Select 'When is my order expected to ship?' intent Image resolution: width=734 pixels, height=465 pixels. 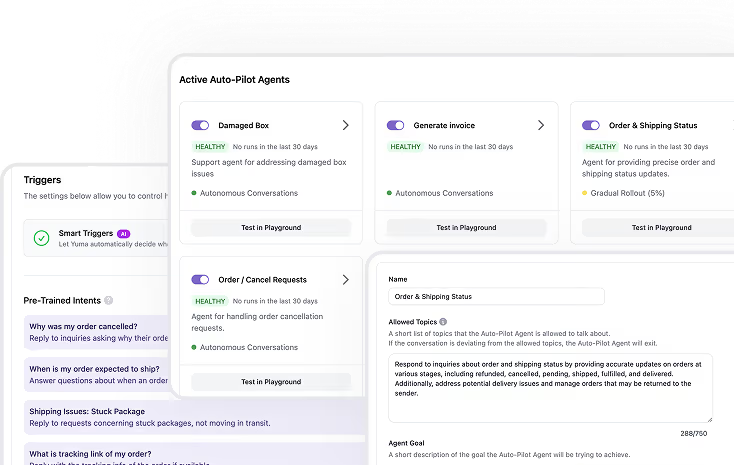click(97, 375)
